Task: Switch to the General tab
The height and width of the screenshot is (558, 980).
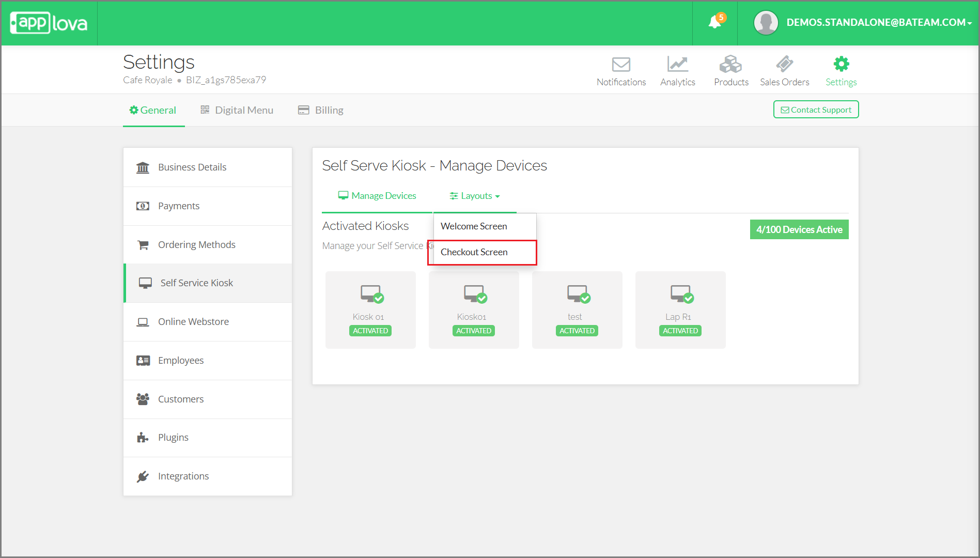Action: click(153, 110)
